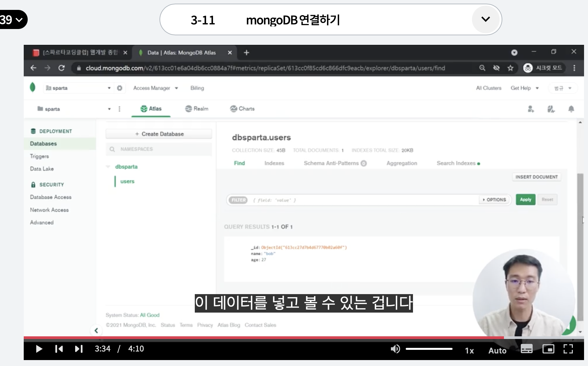Screen dimensions: 588x366
Task: Open Auto quality setting
Action: tap(497, 351)
